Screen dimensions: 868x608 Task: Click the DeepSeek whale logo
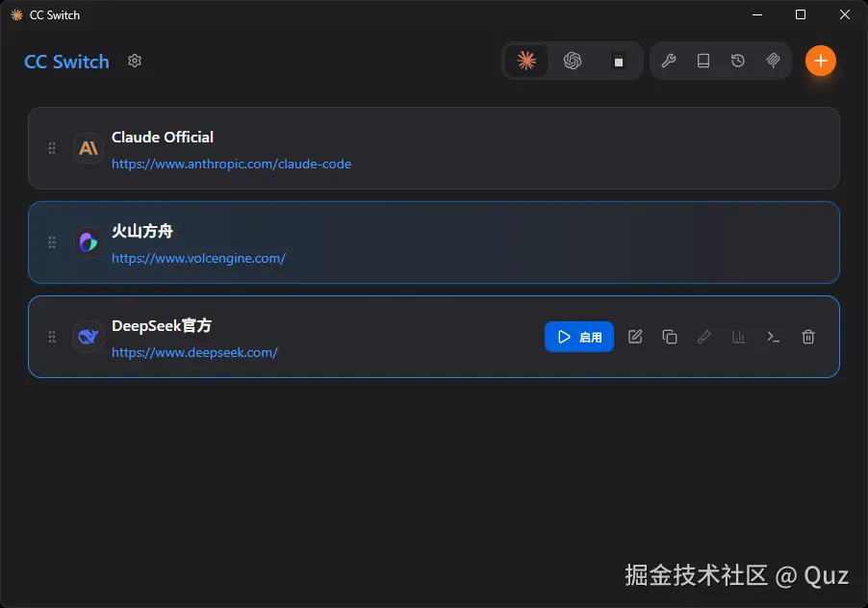[89, 337]
